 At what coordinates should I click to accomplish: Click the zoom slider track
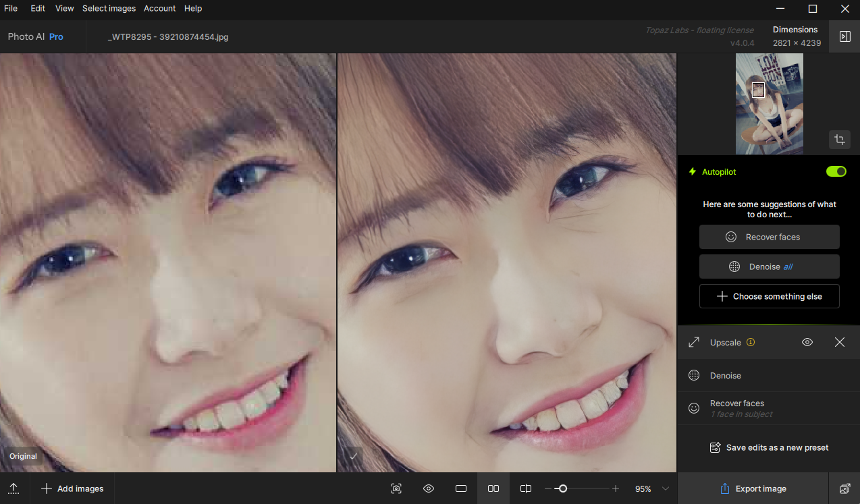pos(587,488)
